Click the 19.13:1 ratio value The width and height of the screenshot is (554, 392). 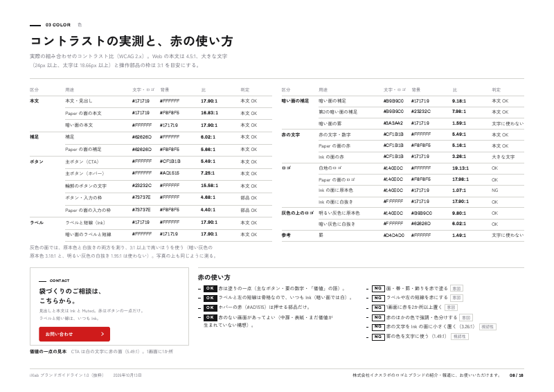(461, 168)
